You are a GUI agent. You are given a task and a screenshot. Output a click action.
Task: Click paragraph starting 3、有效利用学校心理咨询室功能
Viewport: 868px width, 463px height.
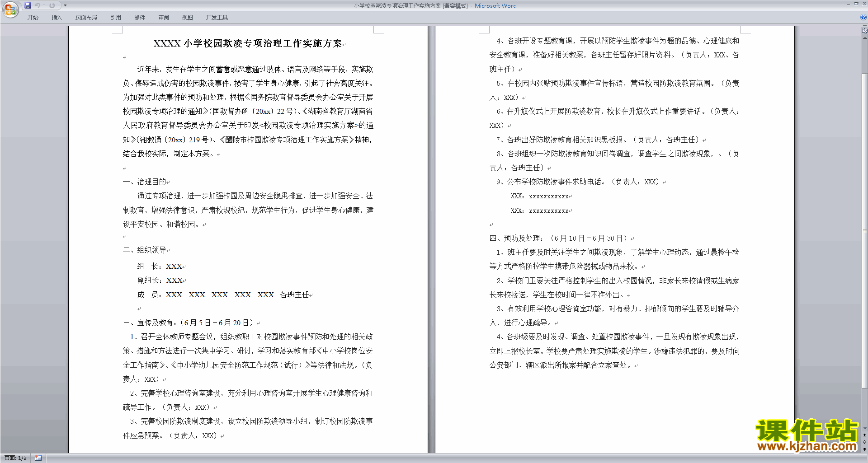coord(614,316)
